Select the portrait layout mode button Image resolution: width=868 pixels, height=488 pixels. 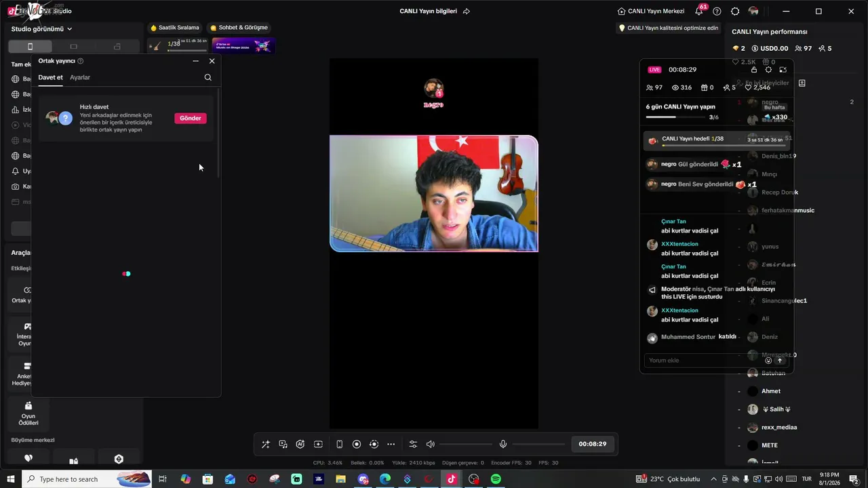(x=30, y=47)
